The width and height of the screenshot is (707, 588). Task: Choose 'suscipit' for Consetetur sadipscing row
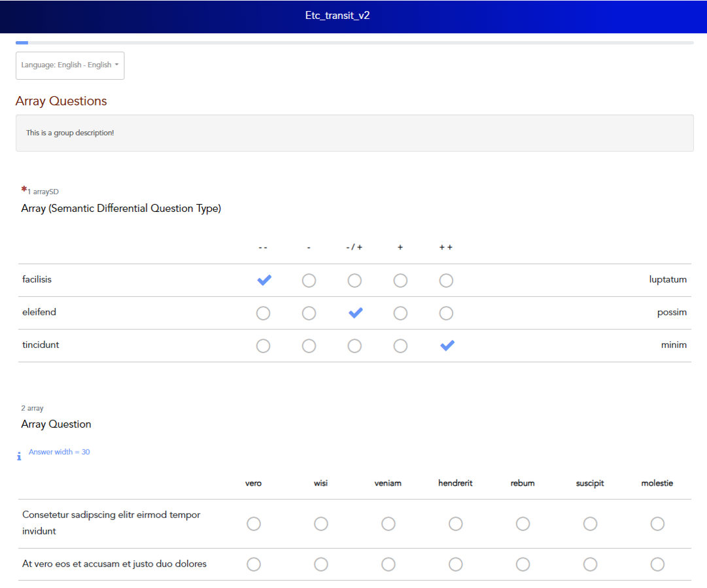click(590, 524)
